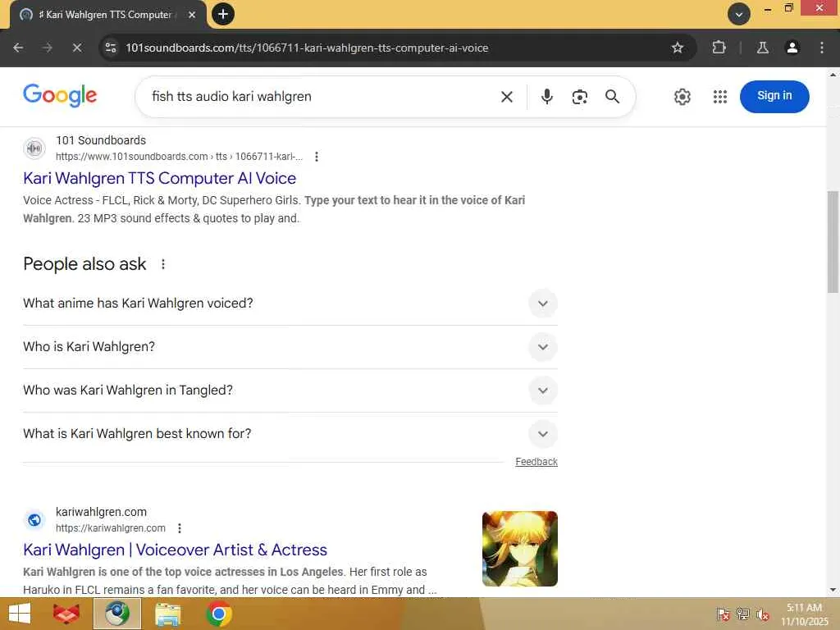Open the Chrome profile icon

[x=792, y=48]
